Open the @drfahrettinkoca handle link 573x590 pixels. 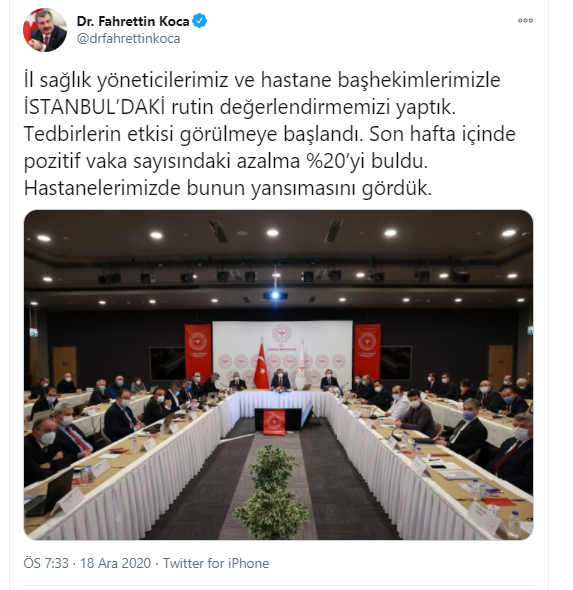pyautogui.click(x=128, y=38)
